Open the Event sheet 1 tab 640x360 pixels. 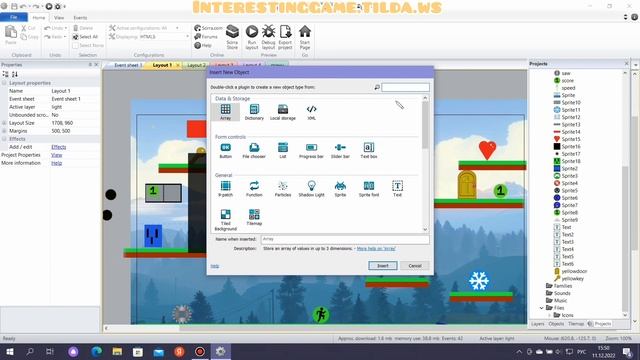pos(128,65)
